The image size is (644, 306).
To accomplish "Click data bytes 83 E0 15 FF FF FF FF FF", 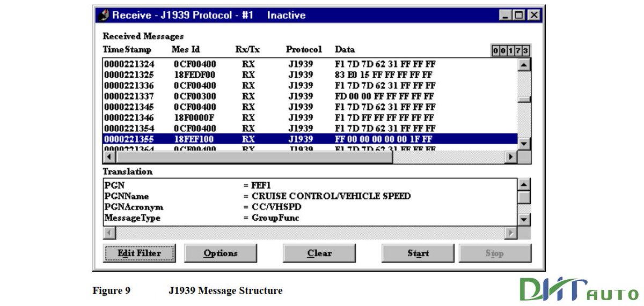I will (383, 75).
